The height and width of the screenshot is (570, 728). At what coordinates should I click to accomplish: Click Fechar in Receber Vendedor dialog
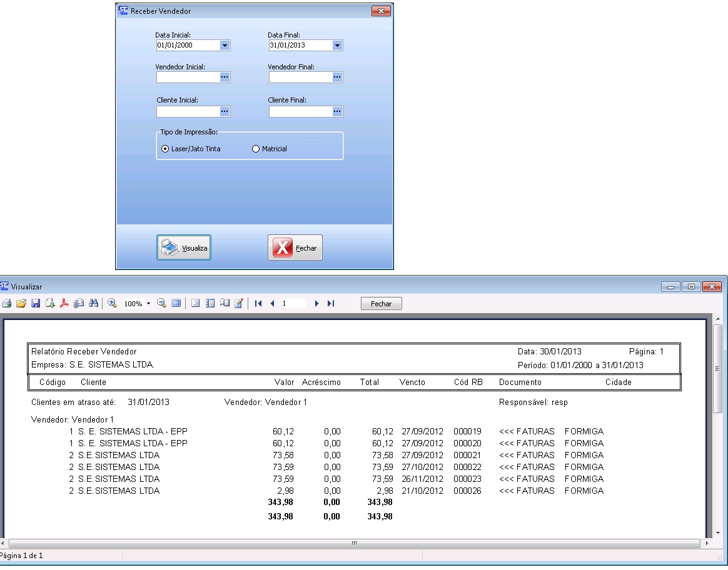point(295,248)
